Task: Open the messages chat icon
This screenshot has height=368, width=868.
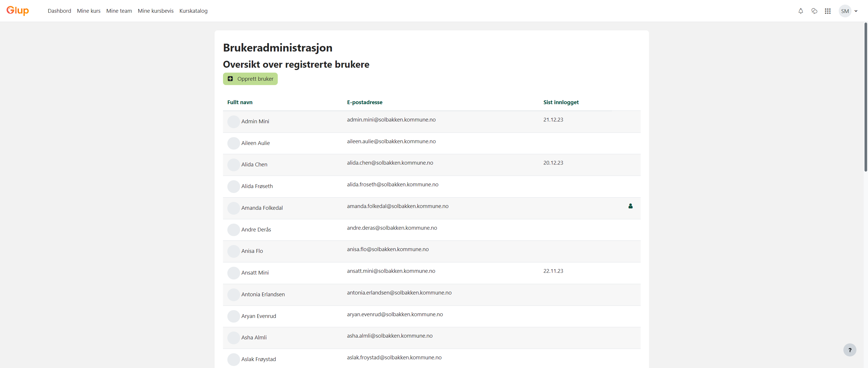Action: point(814,11)
